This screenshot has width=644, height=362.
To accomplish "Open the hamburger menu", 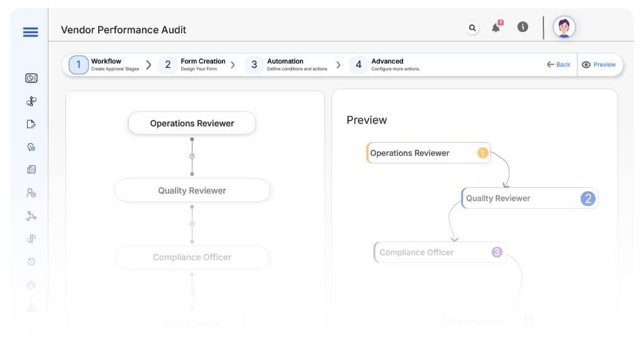I will [x=30, y=32].
